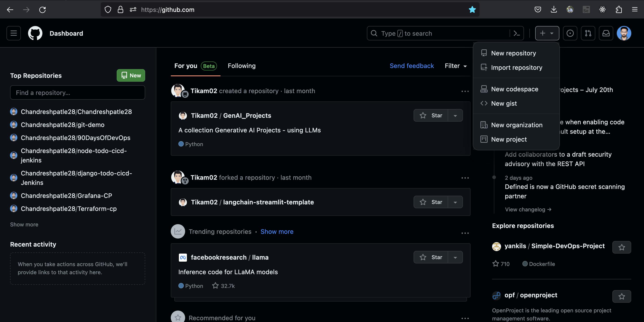The height and width of the screenshot is (322, 644).
Task: Switch to the Following tab
Action: click(241, 66)
